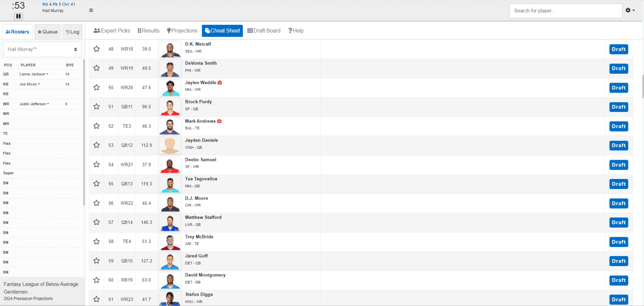Click the player search field
644x306 pixels.
[565, 10]
